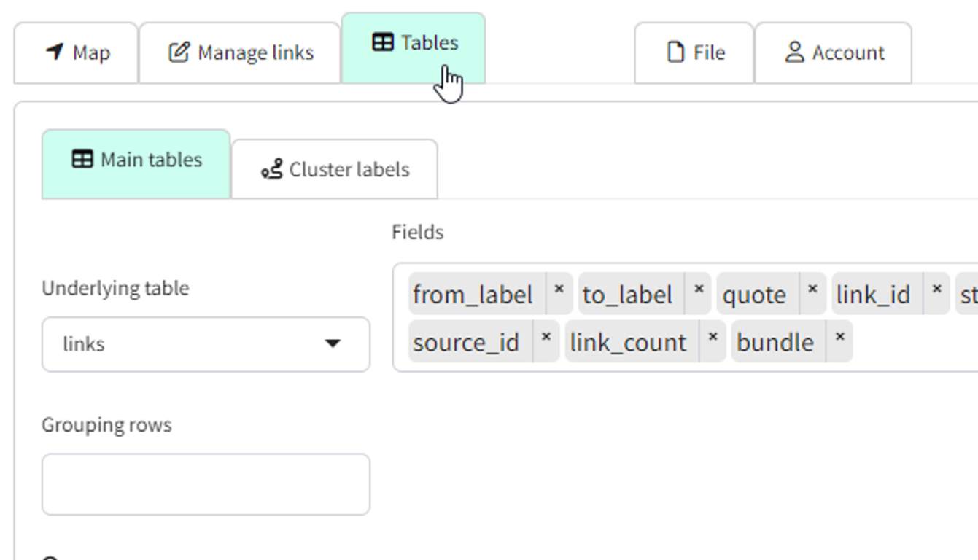Image resolution: width=978 pixels, height=560 pixels.
Task: Switch to Cluster labels sub-tab
Action: click(335, 170)
